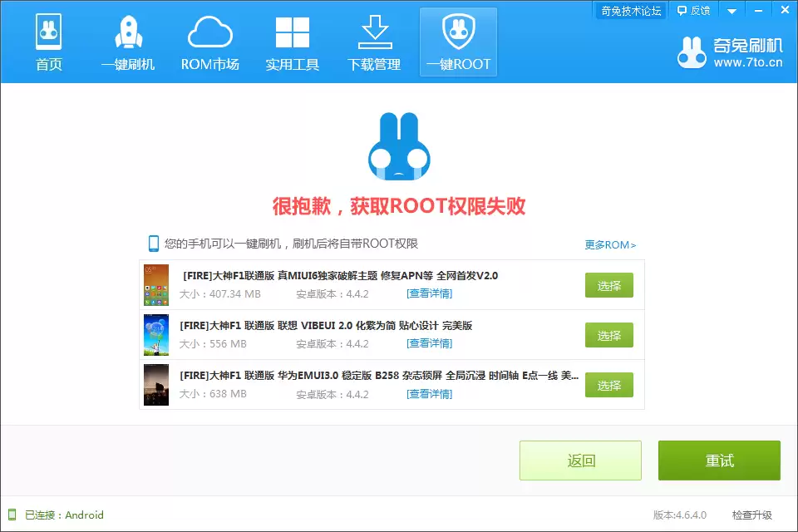Open 查看详情 for the first ROM

pyautogui.click(x=429, y=293)
